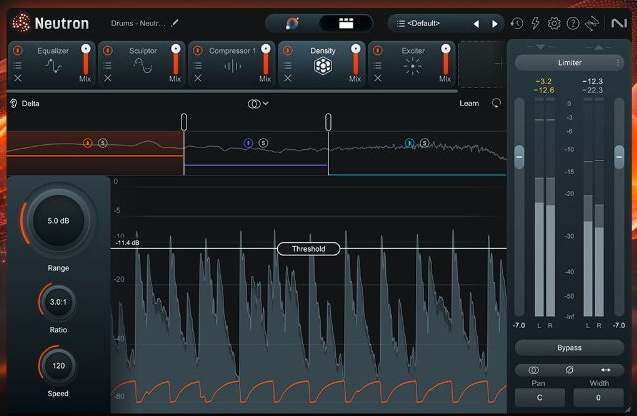Remove the Exciter module with X

(x=377, y=78)
